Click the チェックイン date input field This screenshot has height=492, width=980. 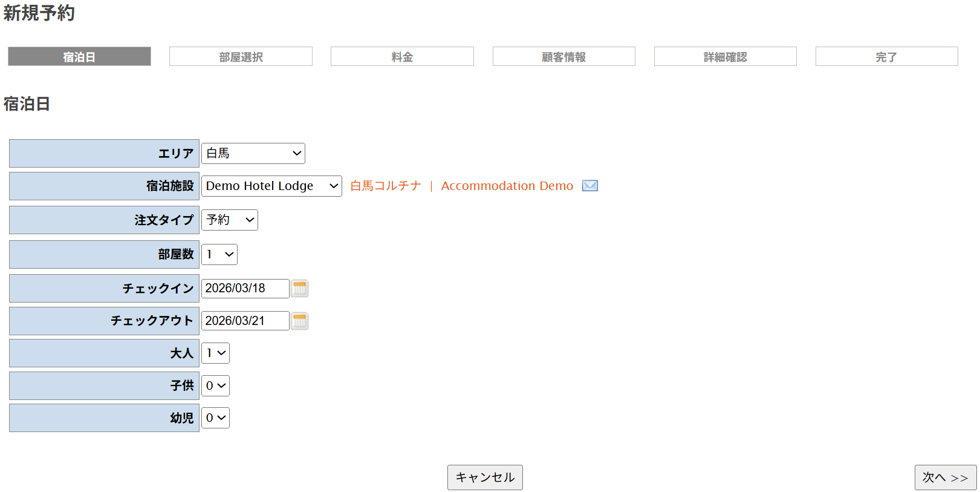[245, 289]
